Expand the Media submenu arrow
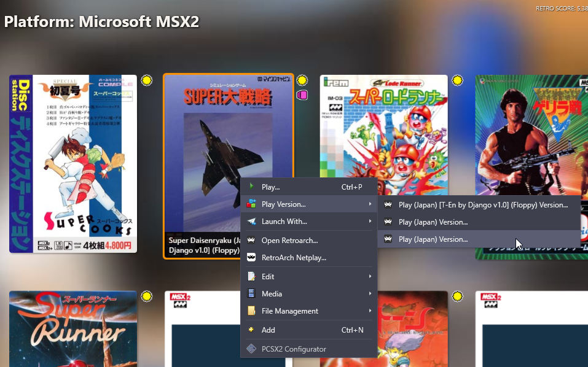588x367 pixels. [x=370, y=293]
